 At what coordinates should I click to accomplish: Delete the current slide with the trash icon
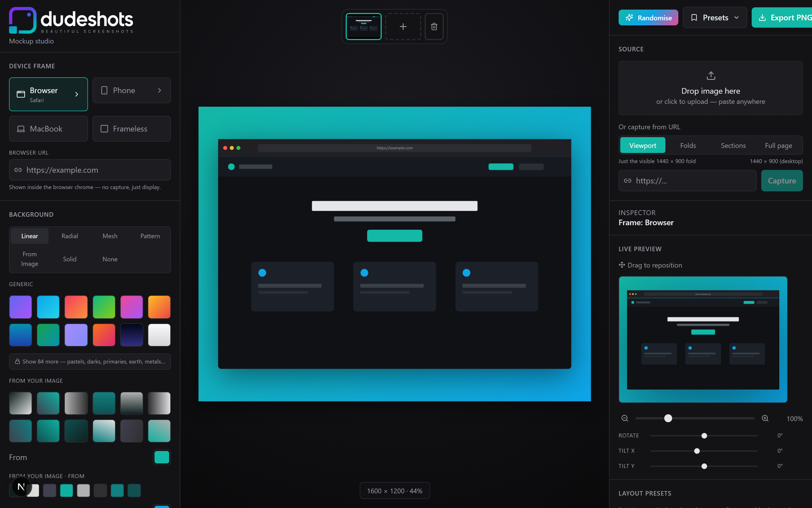434,27
